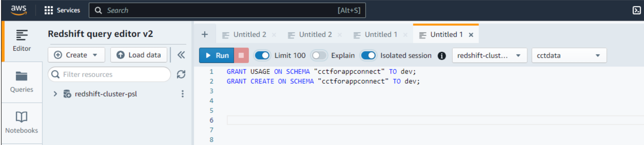Viewport: 644px width, 145px height.
Task: Click editor line 1 GRANT USAGE statement
Action: click(x=321, y=71)
